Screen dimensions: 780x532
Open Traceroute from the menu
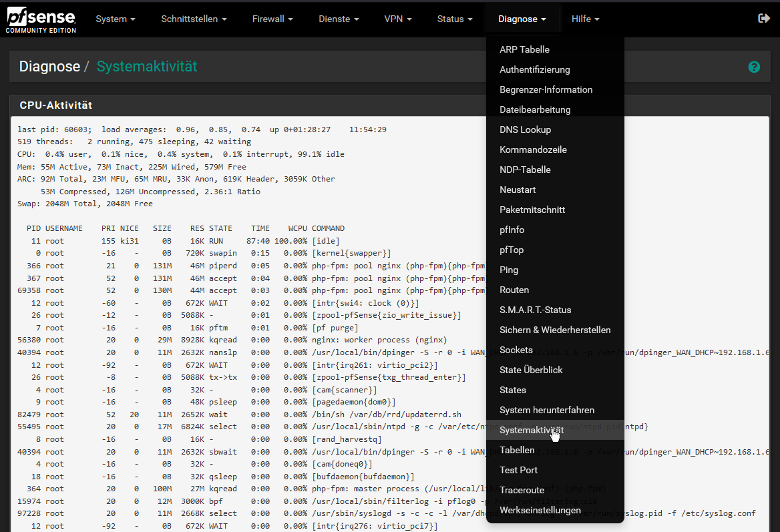pyautogui.click(x=555, y=490)
